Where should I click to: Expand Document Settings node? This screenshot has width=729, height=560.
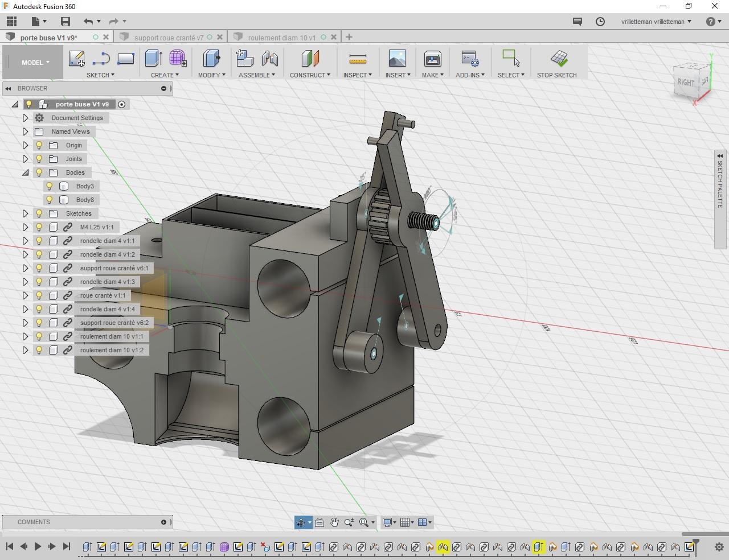[x=25, y=118]
